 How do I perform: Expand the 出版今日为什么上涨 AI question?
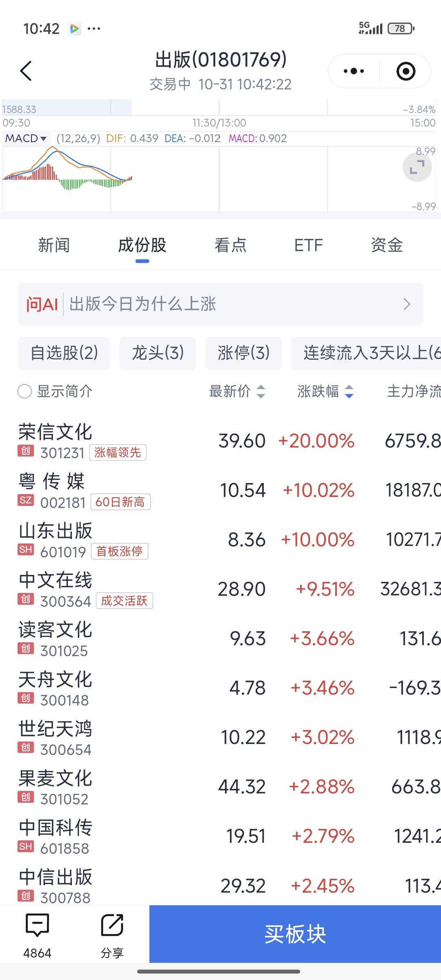(x=220, y=304)
